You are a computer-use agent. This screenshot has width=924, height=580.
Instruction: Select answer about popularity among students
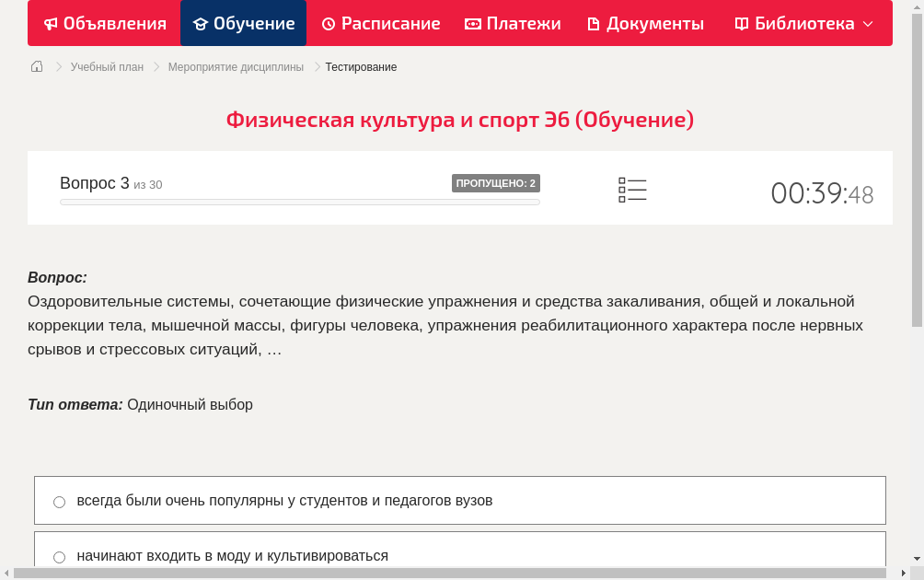285,501
